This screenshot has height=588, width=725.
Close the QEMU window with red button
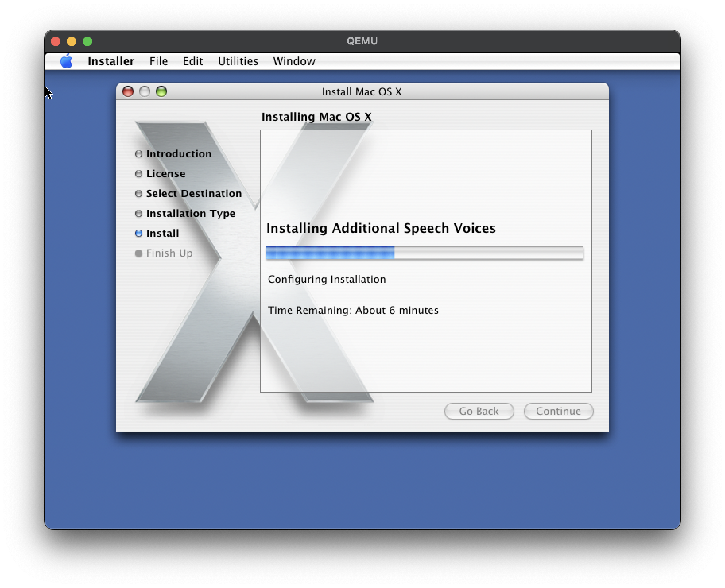pyautogui.click(x=56, y=41)
